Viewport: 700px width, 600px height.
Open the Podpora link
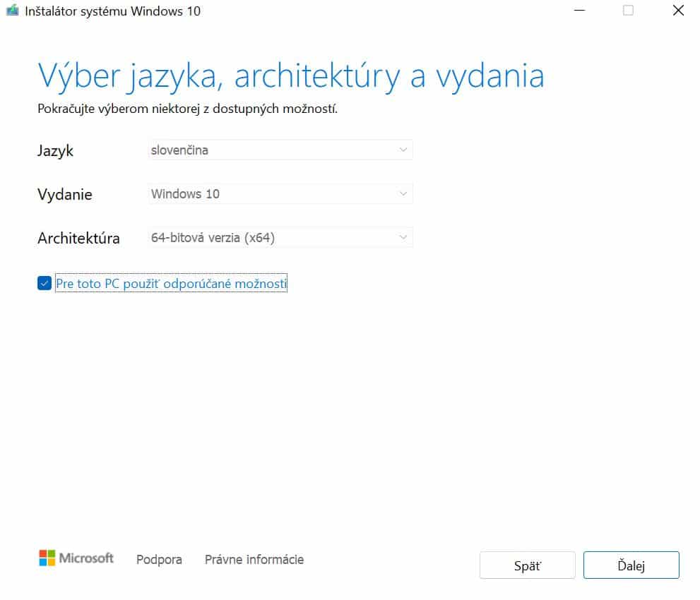tap(159, 559)
